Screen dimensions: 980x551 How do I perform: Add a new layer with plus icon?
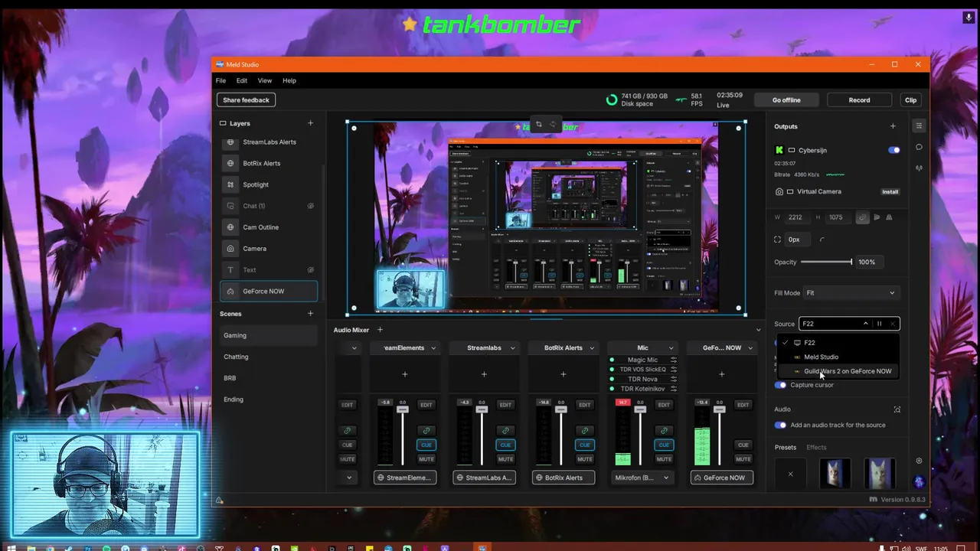tap(310, 123)
